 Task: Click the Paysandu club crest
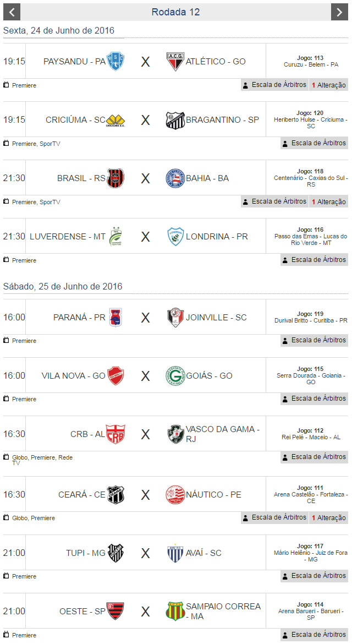(116, 61)
